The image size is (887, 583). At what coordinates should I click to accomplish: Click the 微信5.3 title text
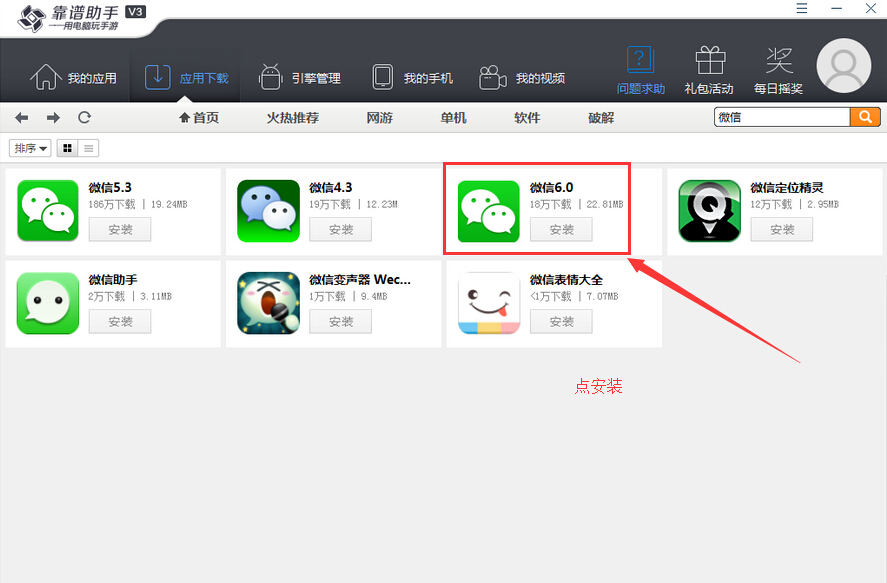click(110, 187)
